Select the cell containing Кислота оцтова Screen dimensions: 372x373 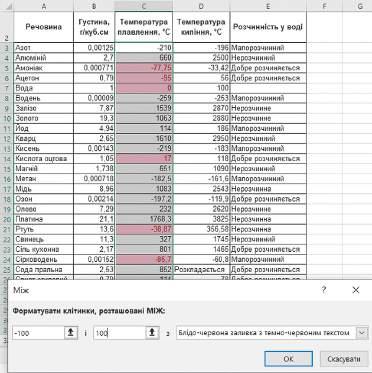pos(44,159)
